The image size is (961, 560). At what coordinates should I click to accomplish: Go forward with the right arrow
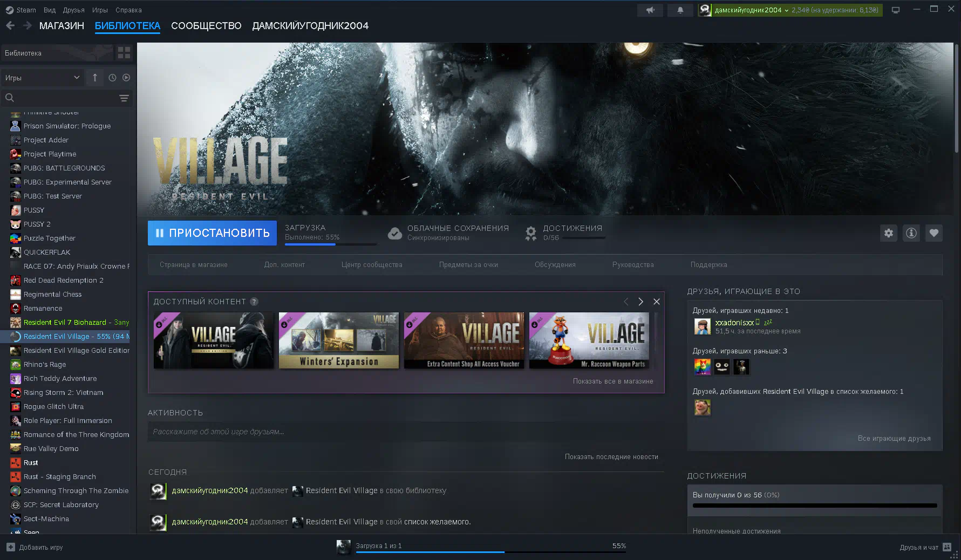point(28,25)
